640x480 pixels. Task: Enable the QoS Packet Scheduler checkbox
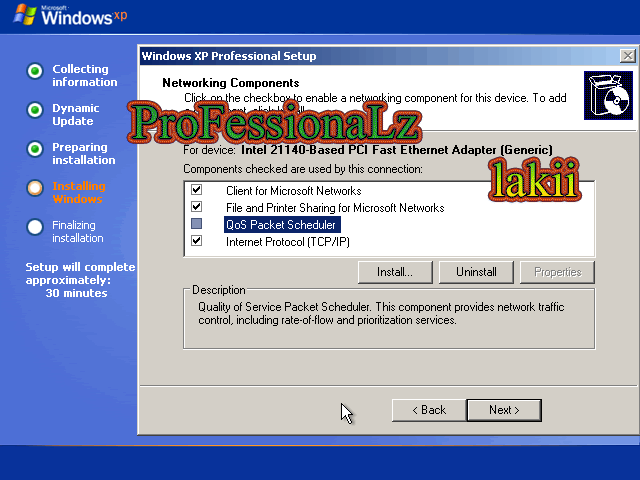click(x=196, y=224)
